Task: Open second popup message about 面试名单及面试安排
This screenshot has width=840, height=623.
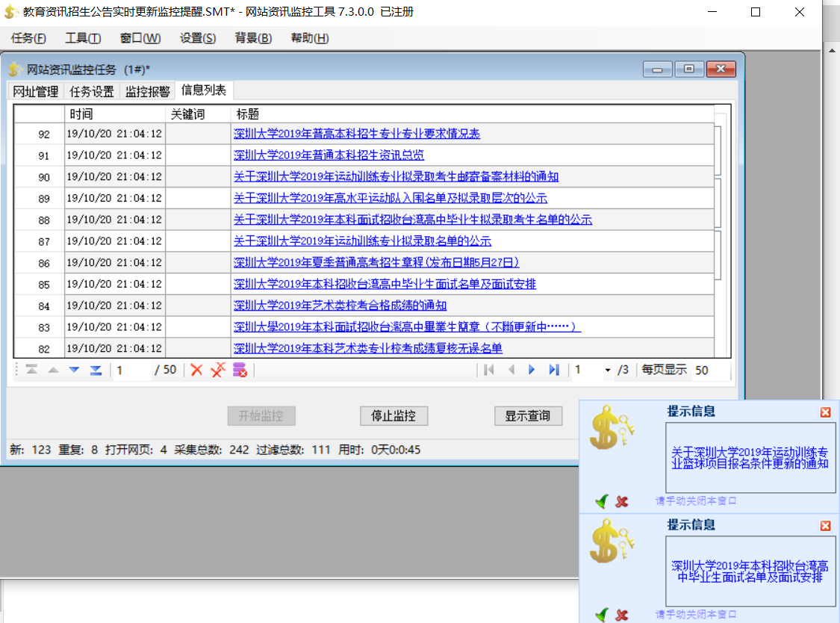Action: (750, 571)
